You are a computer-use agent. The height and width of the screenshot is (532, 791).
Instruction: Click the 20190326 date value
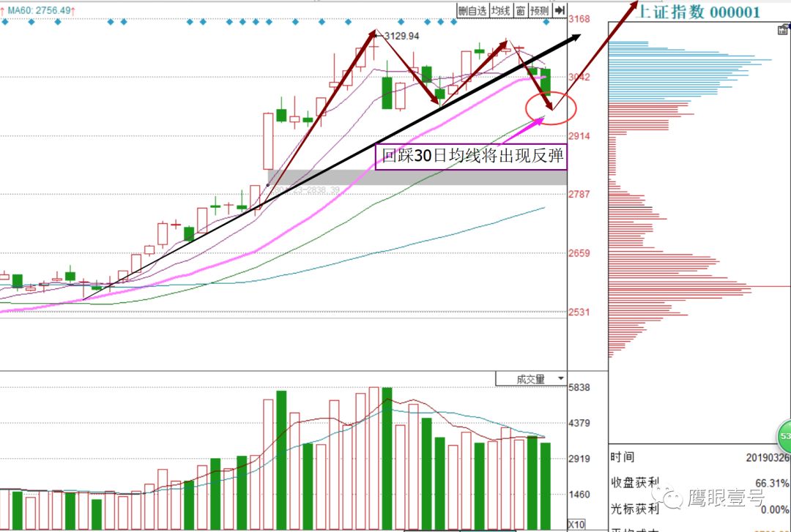(x=768, y=457)
